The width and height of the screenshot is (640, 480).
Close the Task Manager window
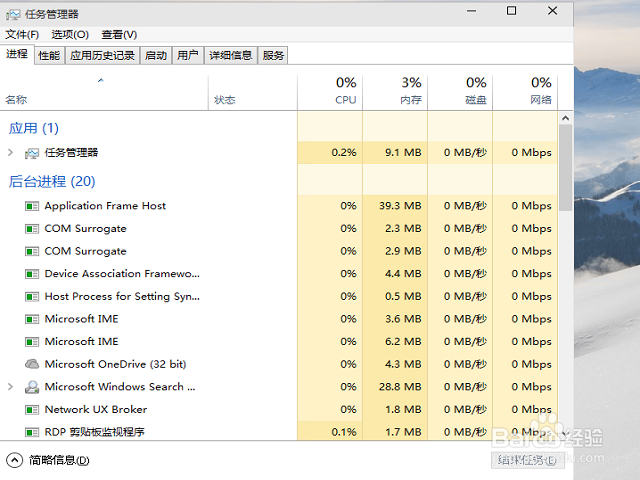coord(552,11)
